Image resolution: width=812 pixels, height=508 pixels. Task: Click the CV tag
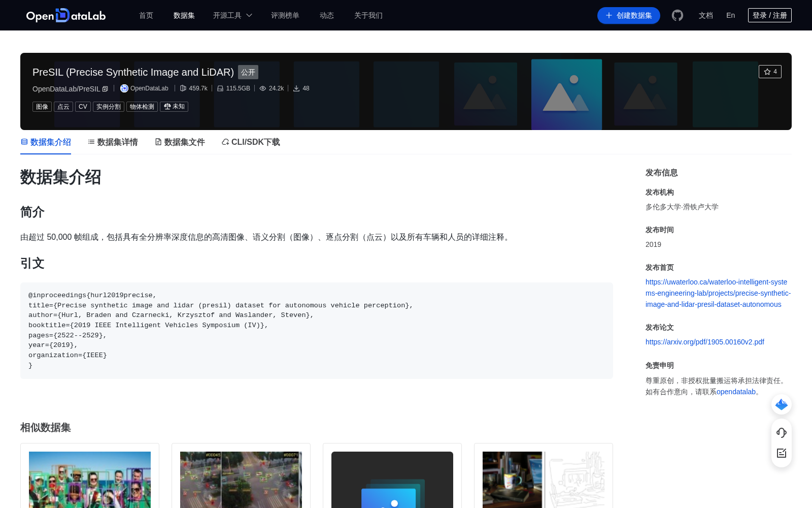[83, 107]
